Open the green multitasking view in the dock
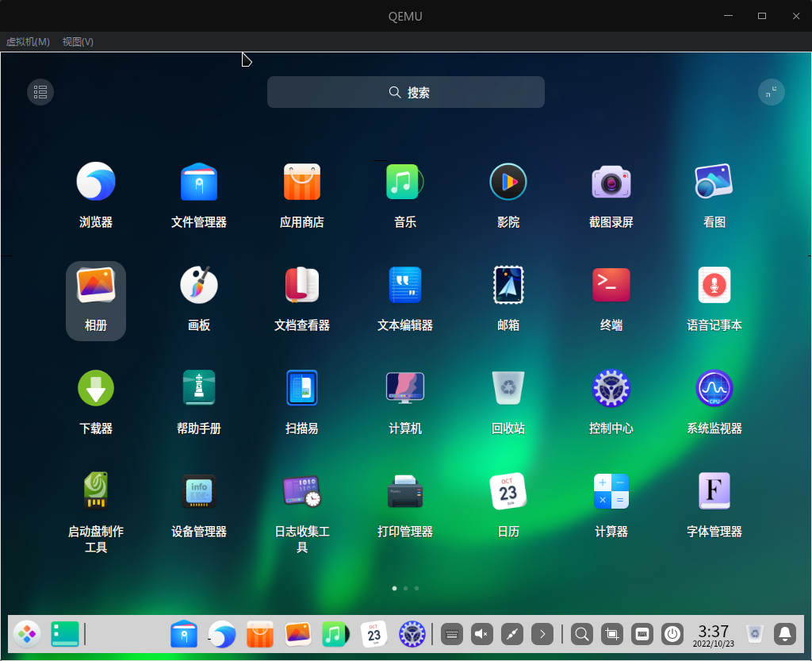Image resolution: width=812 pixels, height=661 pixels. tap(65, 634)
